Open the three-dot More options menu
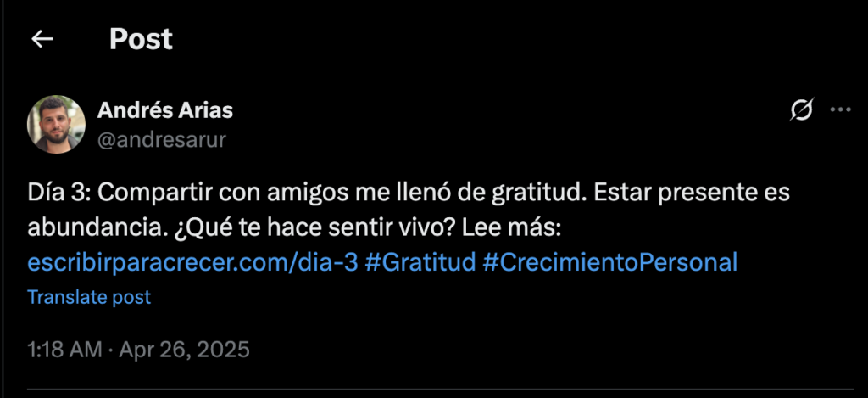Image resolution: width=868 pixels, height=398 pixels. [841, 109]
